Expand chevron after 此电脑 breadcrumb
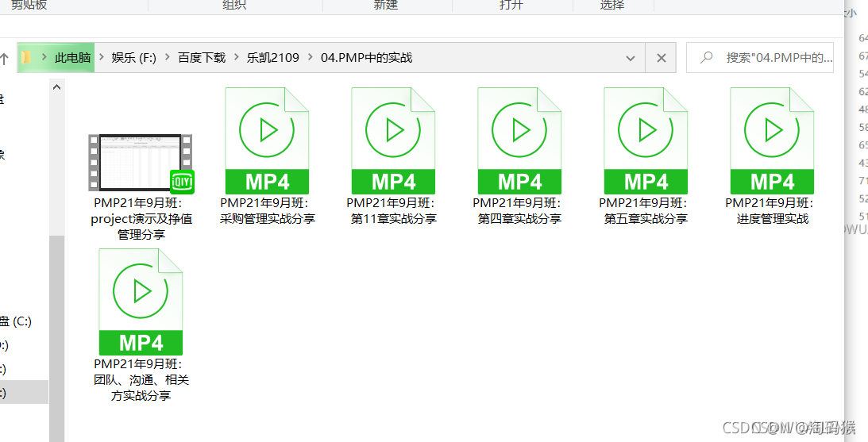This screenshot has height=442, width=868. pyautogui.click(x=102, y=58)
